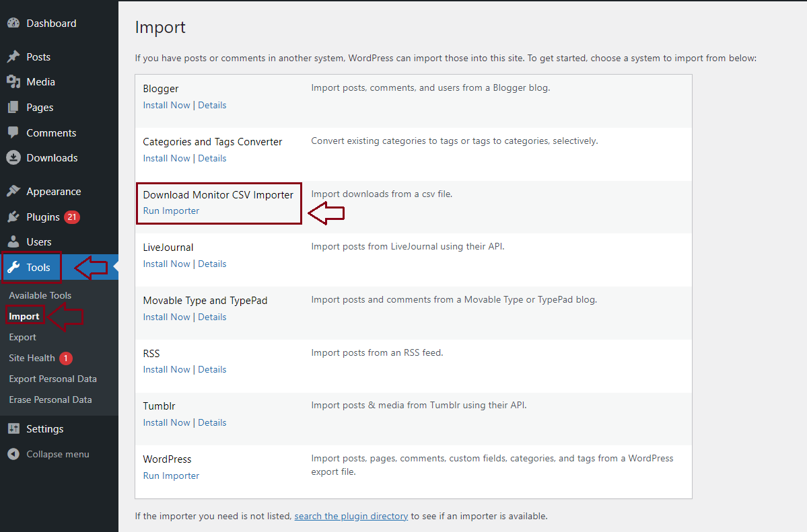The width and height of the screenshot is (807, 532).
Task: View Details for Movable Type and TypePad
Action: (x=212, y=317)
